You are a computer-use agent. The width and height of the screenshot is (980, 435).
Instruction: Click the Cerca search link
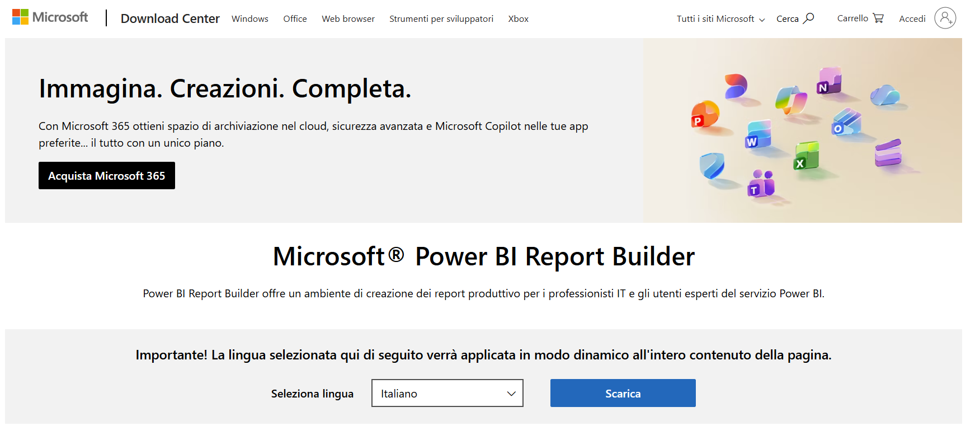788,19
